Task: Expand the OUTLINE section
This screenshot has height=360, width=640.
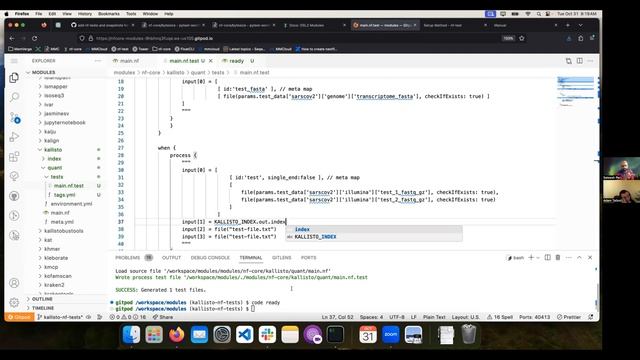Action: pyautogui.click(x=42, y=299)
